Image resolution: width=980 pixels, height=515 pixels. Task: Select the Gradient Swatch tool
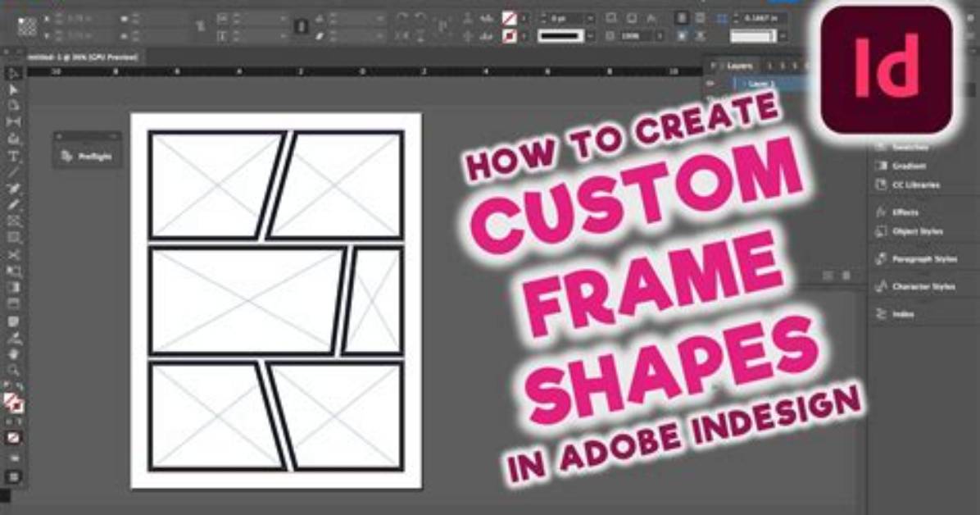pos(13,287)
